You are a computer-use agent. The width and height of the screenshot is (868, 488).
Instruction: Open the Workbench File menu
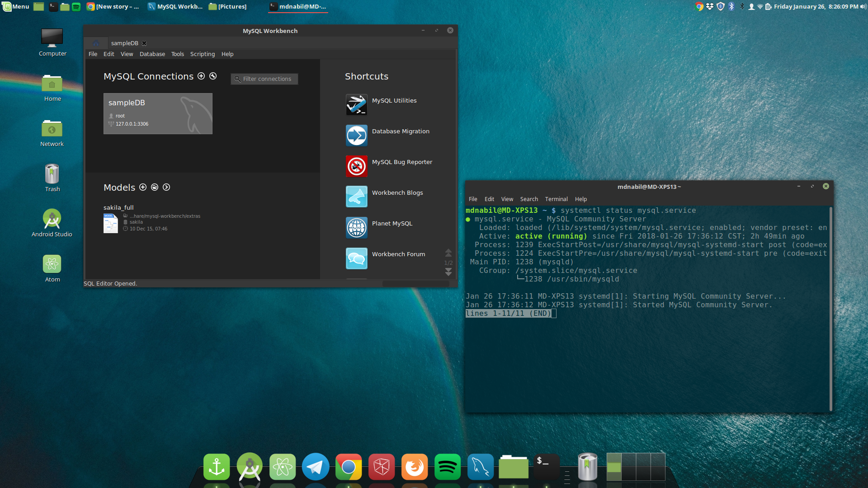[x=93, y=54]
